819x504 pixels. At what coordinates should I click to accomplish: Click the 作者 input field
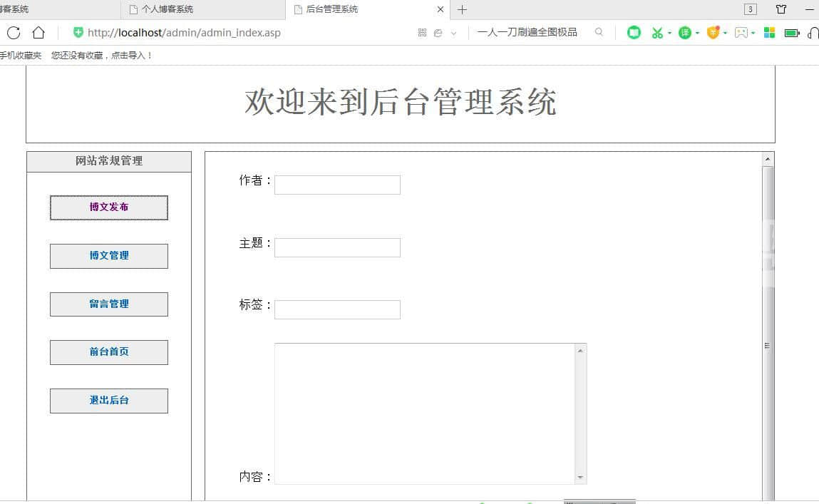point(337,185)
